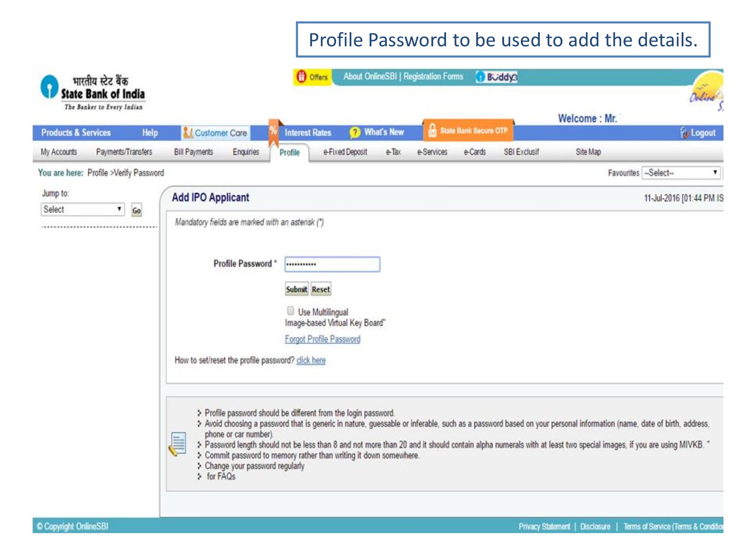The height and width of the screenshot is (560, 747).
Task: Open the Site Map tab
Action: point(588,152)
